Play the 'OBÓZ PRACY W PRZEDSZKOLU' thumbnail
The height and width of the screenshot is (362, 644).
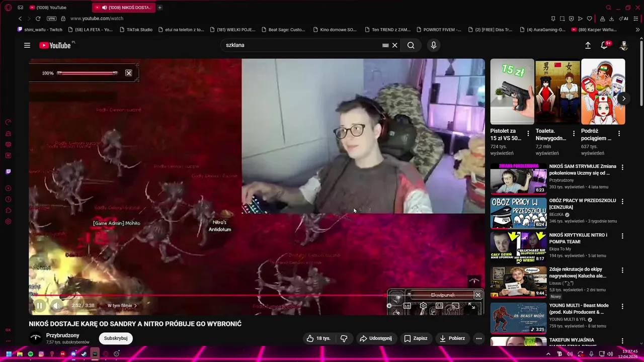pyautogui.click(x=518, y=213)
